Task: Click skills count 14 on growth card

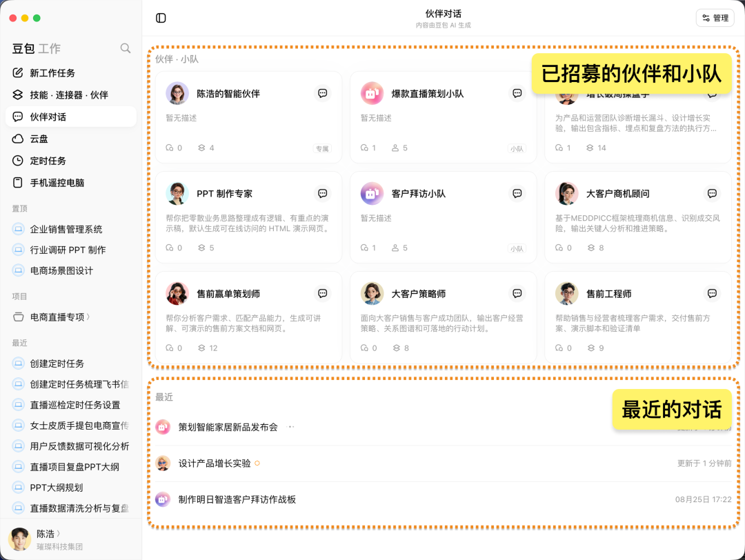Action: (x=596, y=148)
